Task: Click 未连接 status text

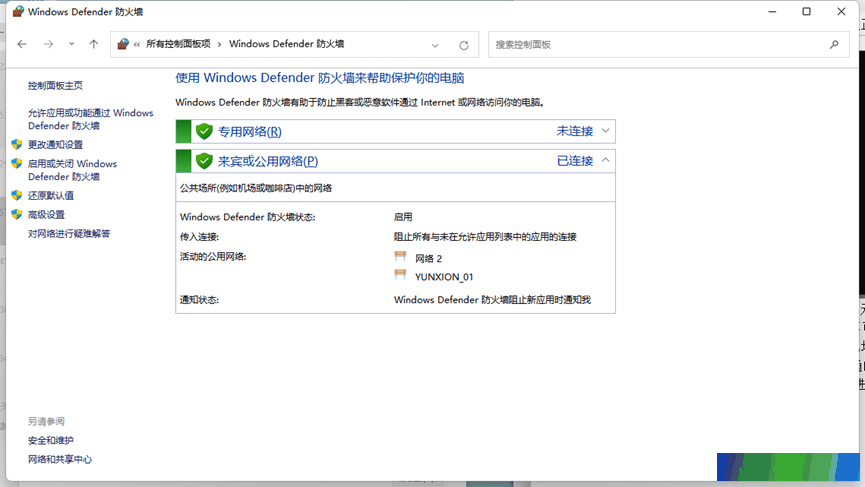Action: [x=575, y=131]
